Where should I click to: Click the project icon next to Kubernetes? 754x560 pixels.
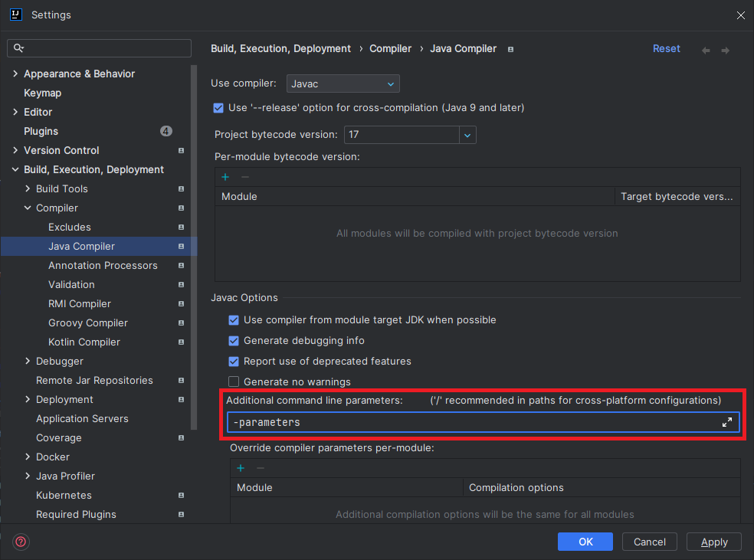182,495
